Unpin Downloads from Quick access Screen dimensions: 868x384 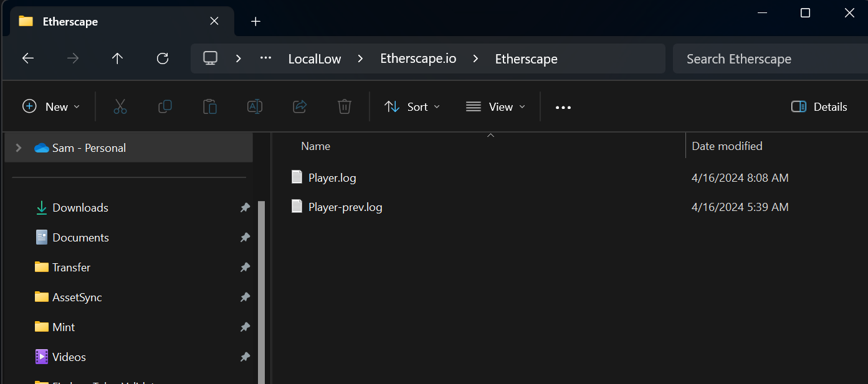(245, 208)
